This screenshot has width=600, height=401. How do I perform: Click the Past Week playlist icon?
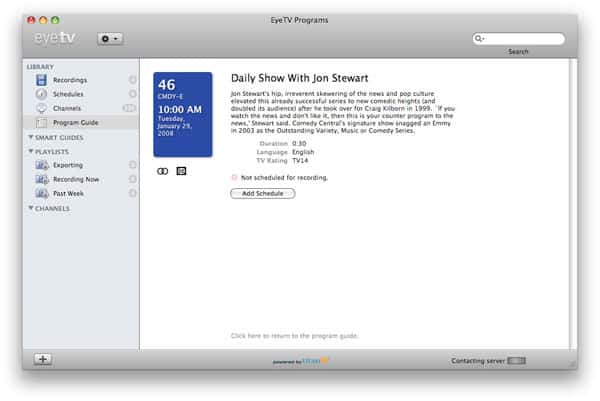[42, 193]
